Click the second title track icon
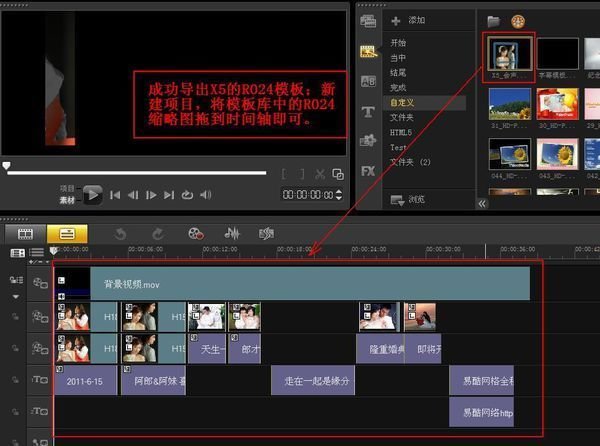600x446 pixels. pos(40,412)
